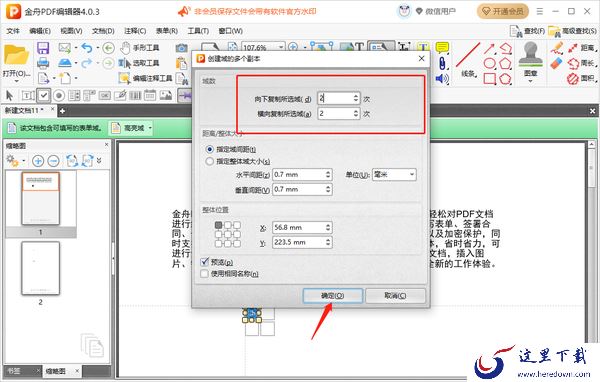Image resolution: width=600 pixels, height=382 pixels.
Task: Select the selection tool 选取工具
Action: point(139,63)
